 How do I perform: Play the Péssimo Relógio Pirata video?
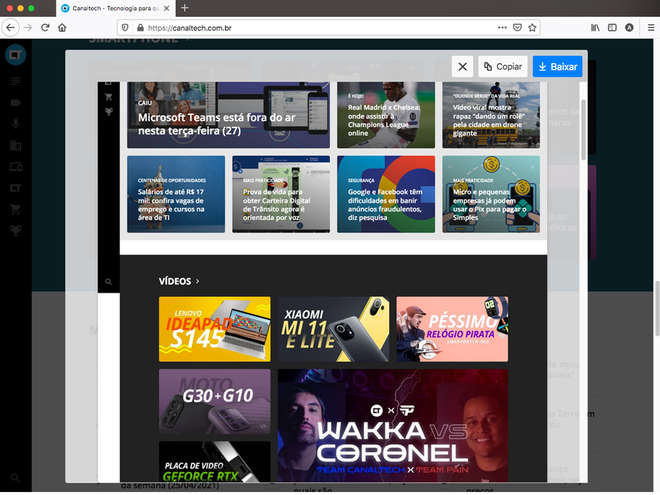pyautogui.click(x=452, y=329)
